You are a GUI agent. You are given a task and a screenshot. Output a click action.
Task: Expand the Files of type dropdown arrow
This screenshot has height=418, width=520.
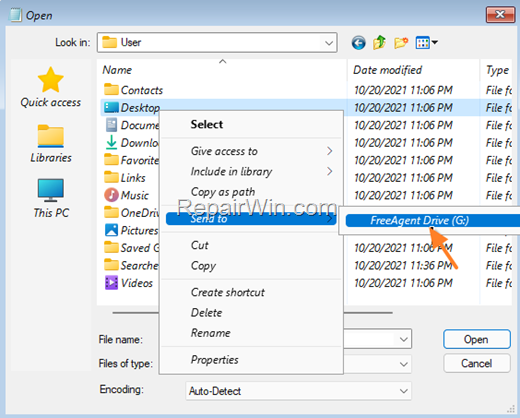point(404,364)
